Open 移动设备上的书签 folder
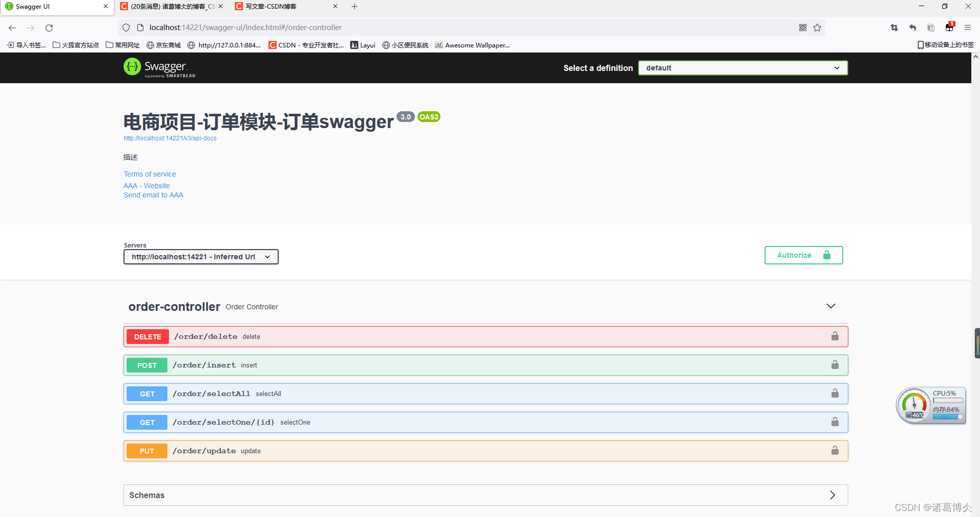Screen dimensions: 980x517 [946, 45]
